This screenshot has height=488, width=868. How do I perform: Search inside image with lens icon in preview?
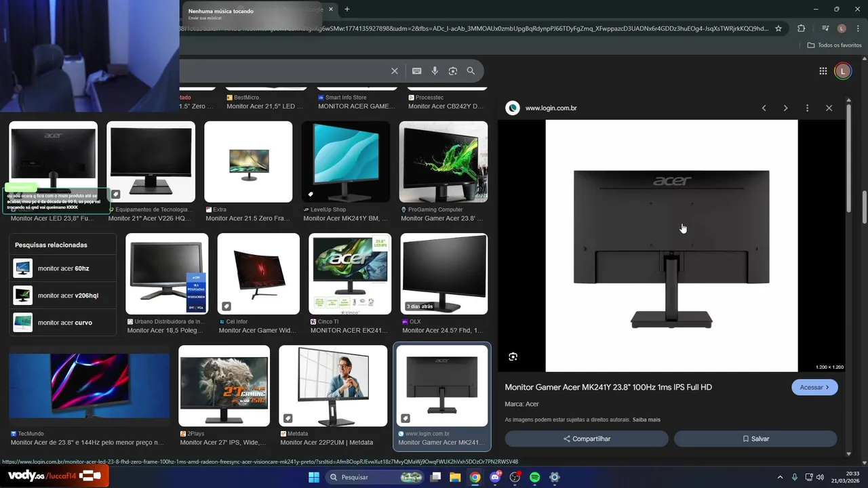pos(513,357)
